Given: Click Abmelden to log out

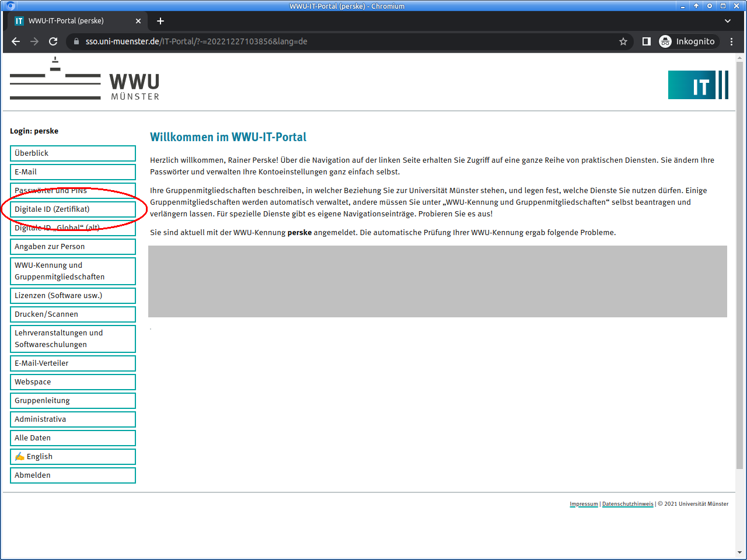Looking at the screenshot, I should coord(73,475).
